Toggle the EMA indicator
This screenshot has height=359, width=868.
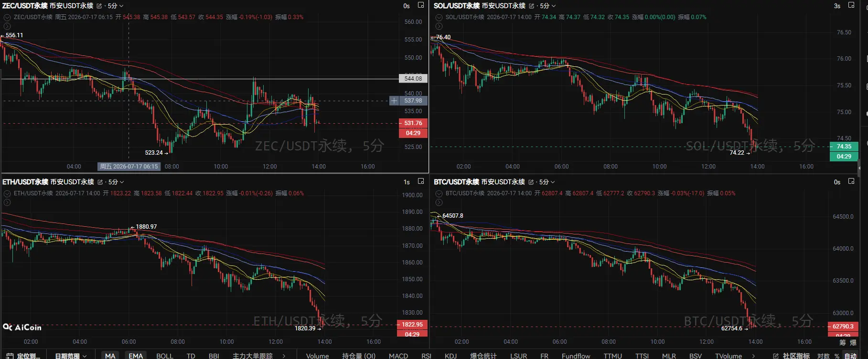pyautogui.click(x=136, y=356)
